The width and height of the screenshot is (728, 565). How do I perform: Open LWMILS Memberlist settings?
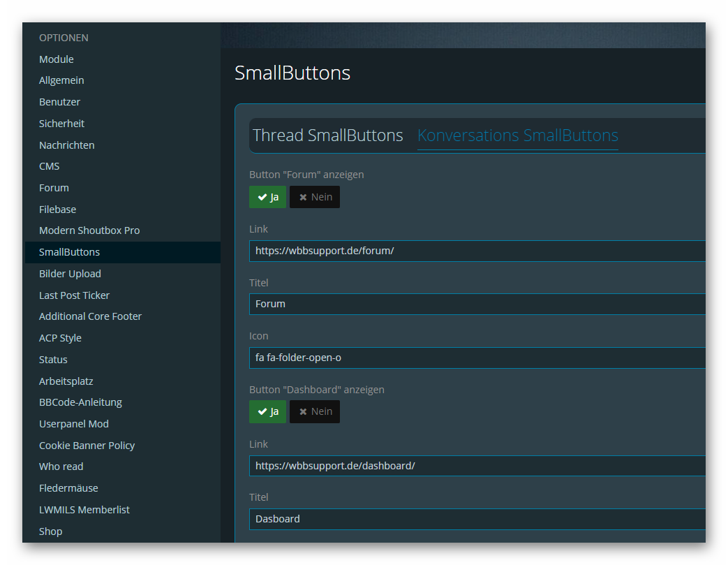pos(84,510)
